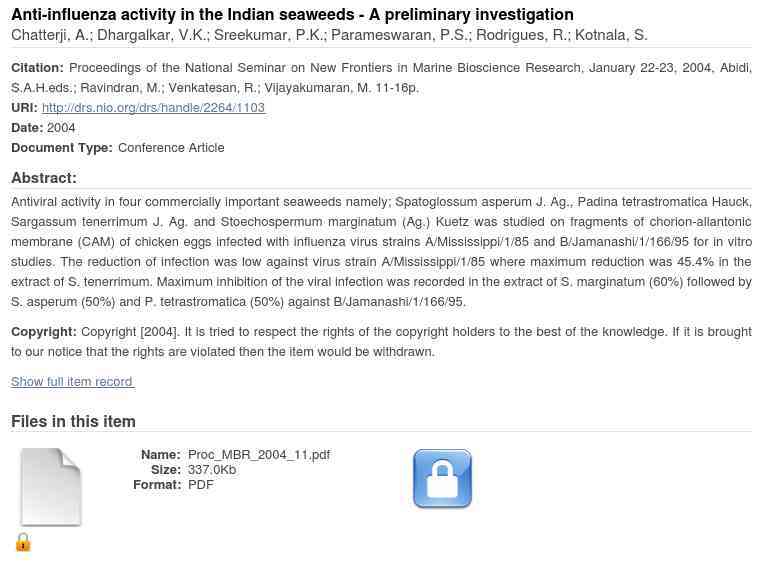
Task: Click the Conference Article document type value
Action: pyautogui.click(x=171, y=148)
